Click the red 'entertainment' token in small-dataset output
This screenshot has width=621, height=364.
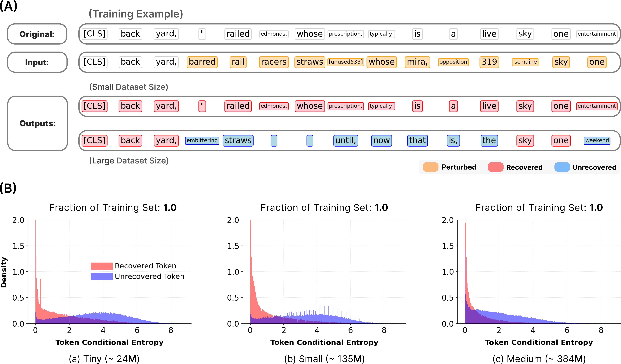[597, 106]
